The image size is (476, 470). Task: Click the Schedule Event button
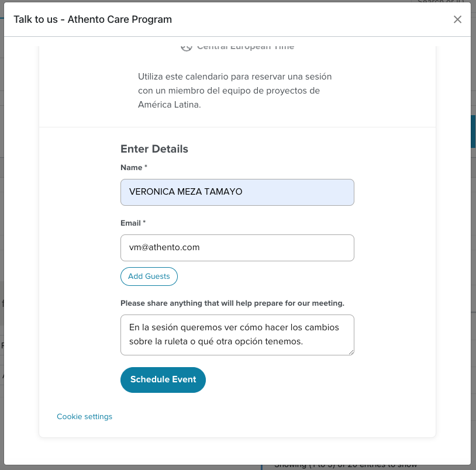(163, 379)
